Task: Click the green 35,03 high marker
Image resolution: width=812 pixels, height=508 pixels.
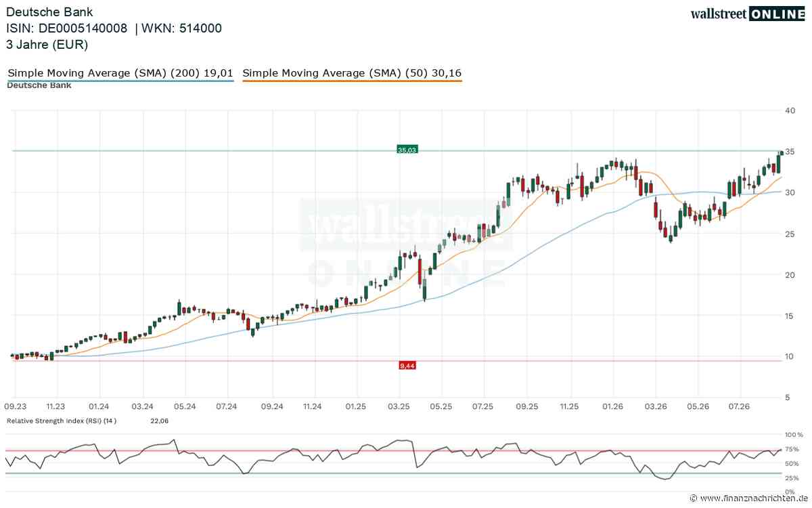Action: click(407, 150)
